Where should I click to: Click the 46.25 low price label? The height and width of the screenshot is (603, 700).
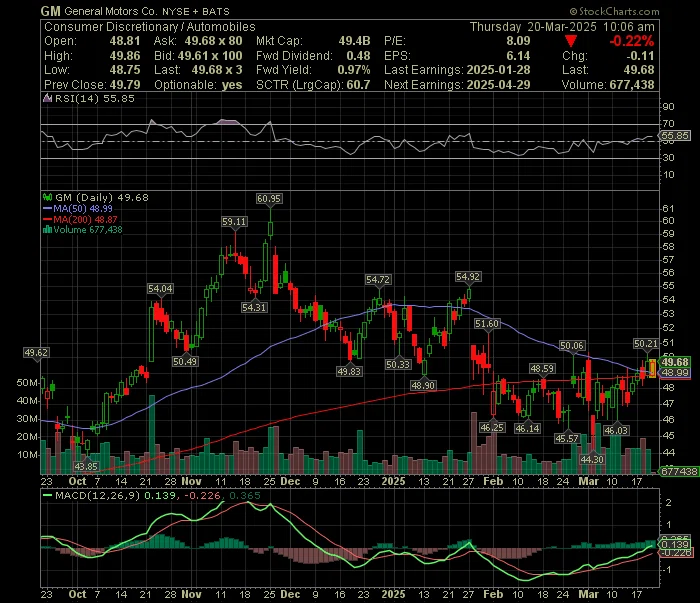492,428
